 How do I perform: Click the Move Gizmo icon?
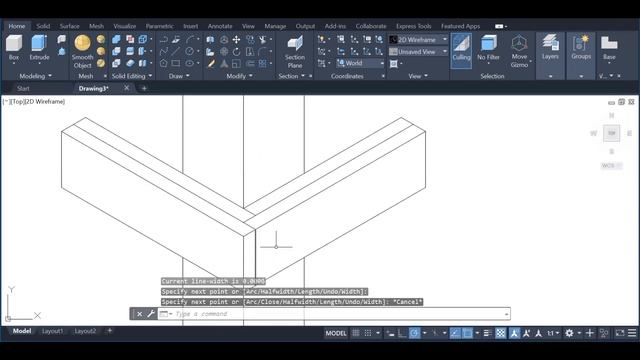519,51
